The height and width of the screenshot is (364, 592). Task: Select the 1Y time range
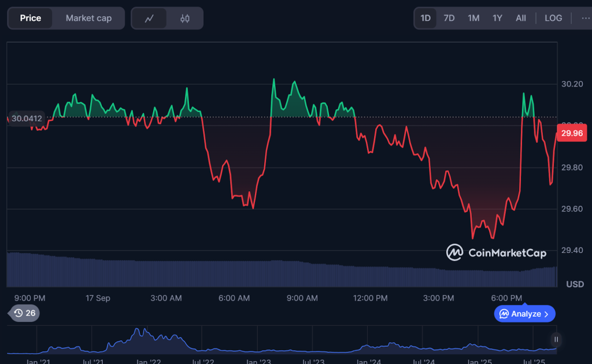tap(497, 18)
